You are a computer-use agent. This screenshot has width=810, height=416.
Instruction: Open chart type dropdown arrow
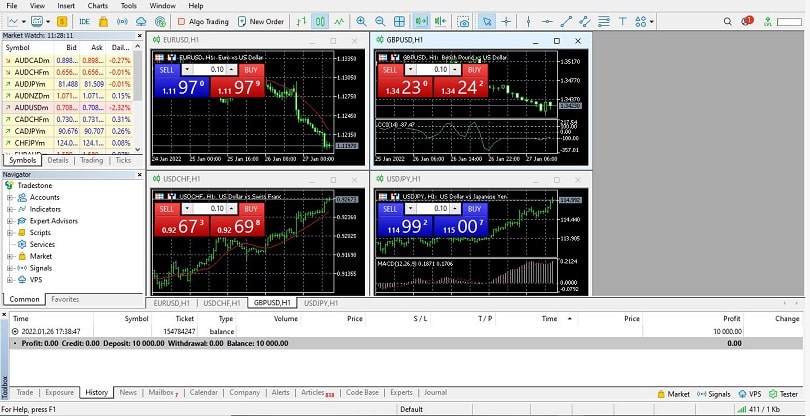24,22
